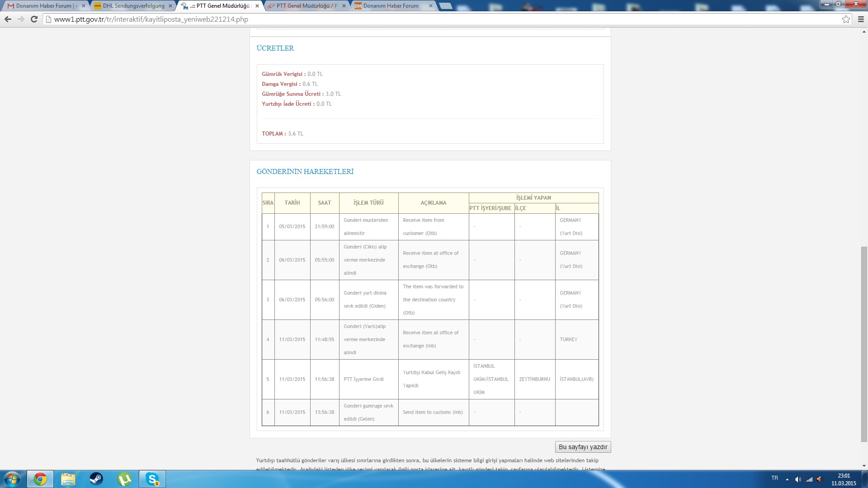This screenshot has width=868, height=488.
Task: Close the Donanım Haber Forum Gmail tab
Action: (x=84, y=6)
